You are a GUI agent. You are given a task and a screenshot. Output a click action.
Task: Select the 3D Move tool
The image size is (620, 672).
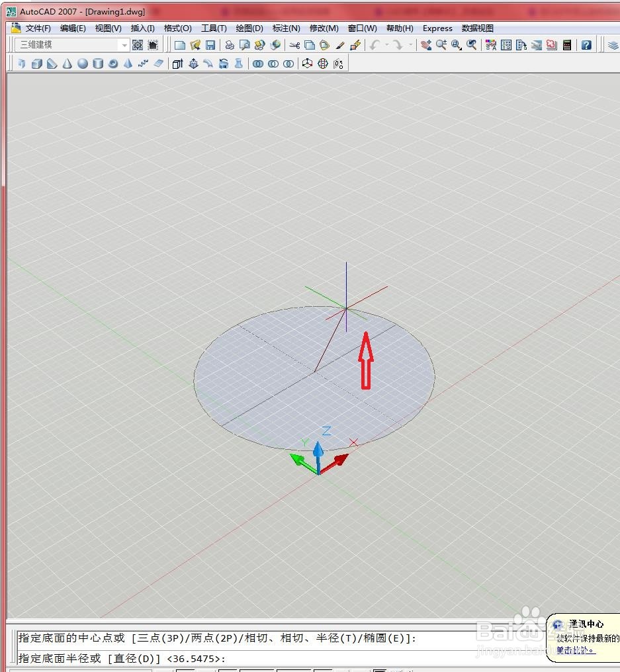[x=308, y=64]
